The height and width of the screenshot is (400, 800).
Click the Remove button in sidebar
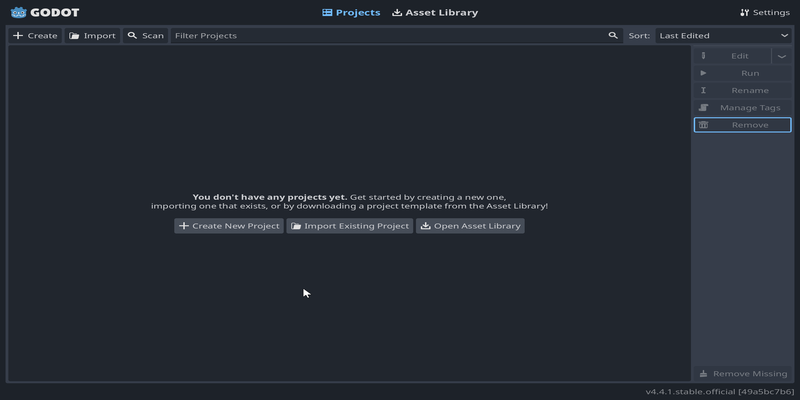(x=742, y=125)
